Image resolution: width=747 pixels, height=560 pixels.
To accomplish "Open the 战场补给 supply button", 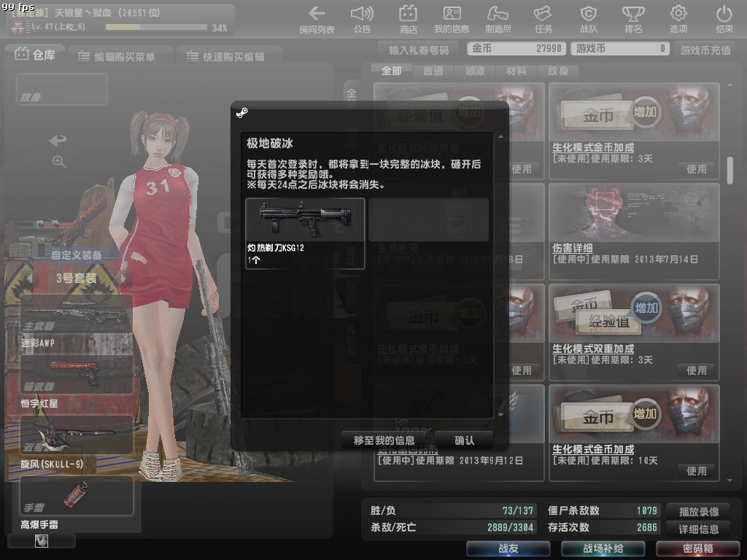I will (603, 548).
